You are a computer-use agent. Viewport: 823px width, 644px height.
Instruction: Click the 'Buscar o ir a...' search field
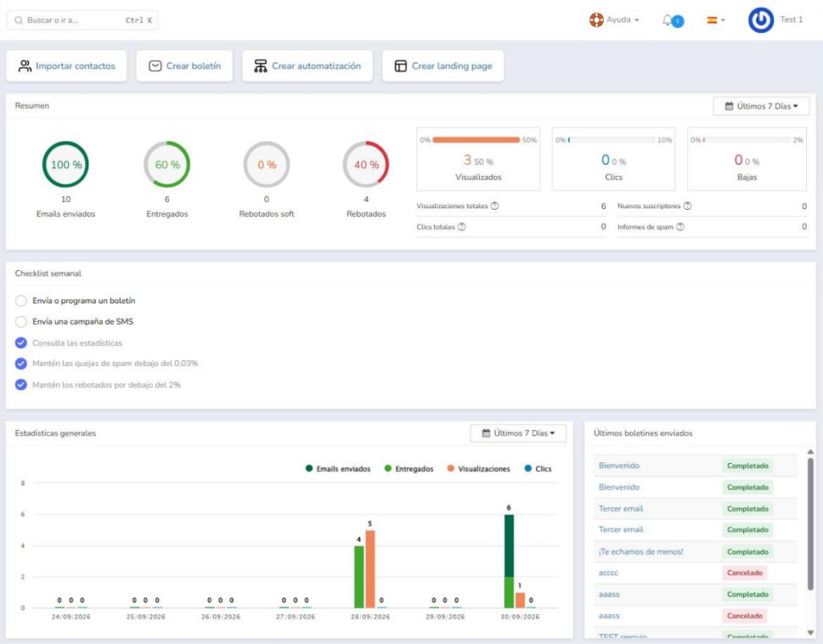coord(83,20)
